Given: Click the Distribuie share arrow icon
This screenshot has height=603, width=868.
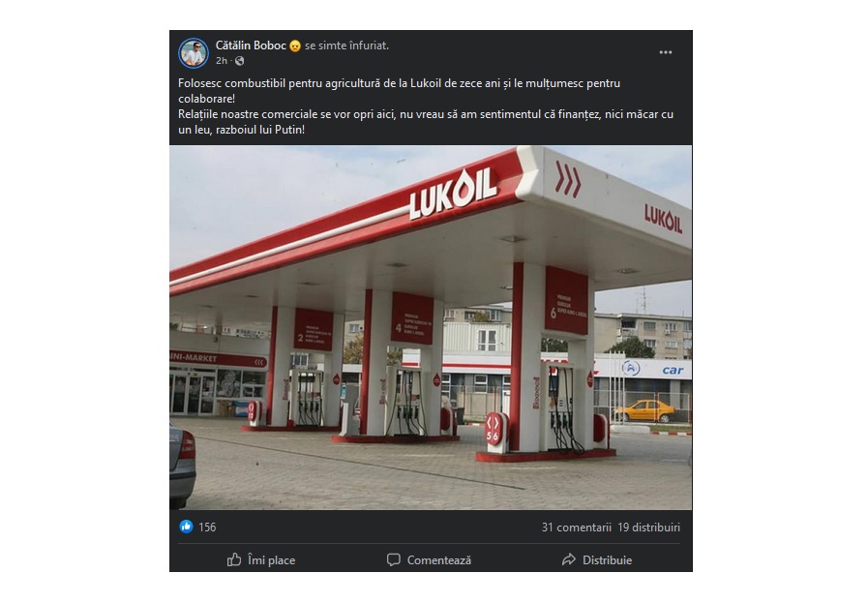Looking at the screenshot, I should click(569, 559).
